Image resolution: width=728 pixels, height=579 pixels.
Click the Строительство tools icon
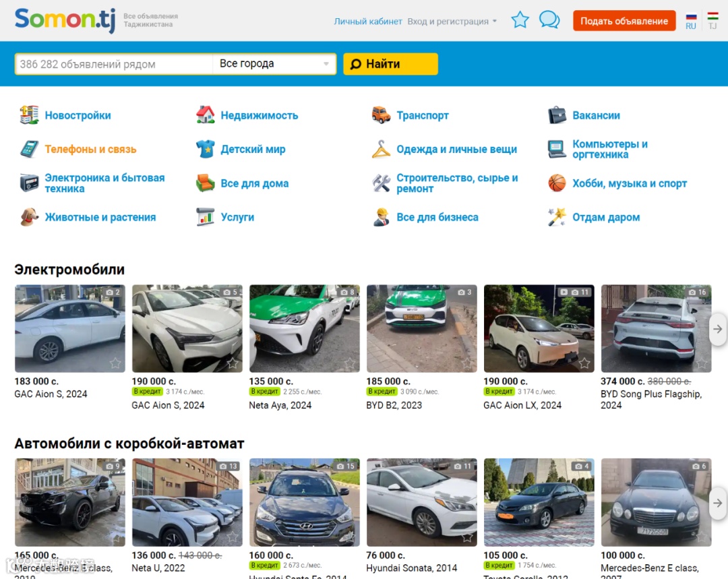coord(381,183)
